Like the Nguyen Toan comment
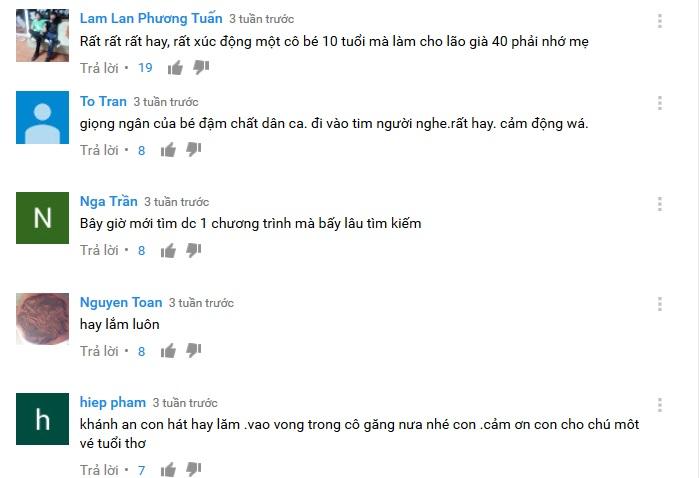Viewport: 699px width, 478px height. 168,351
